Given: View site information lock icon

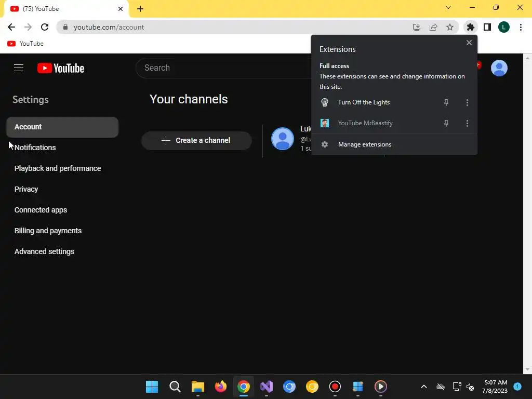Looking at the screenshot, I should pos(65,27).
